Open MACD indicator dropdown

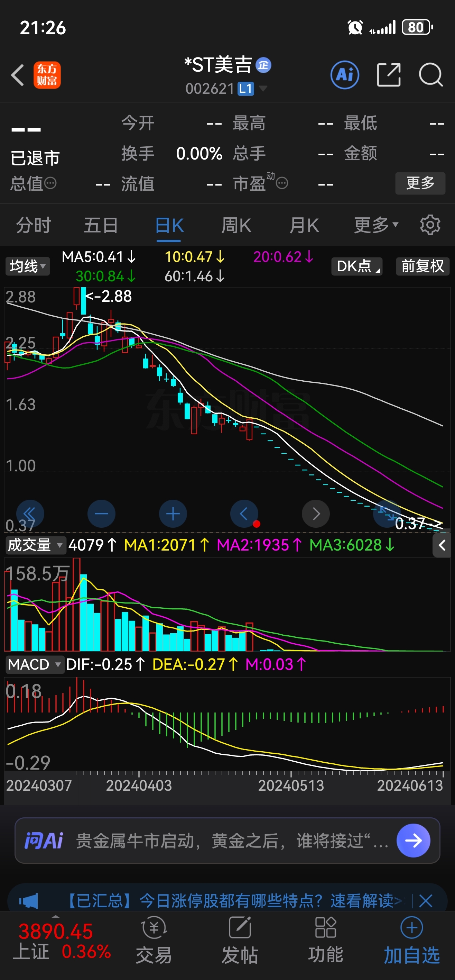(34, 664)
